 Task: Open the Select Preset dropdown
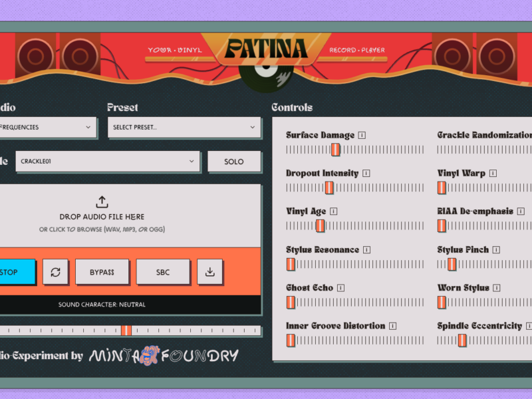pos(184,127)
